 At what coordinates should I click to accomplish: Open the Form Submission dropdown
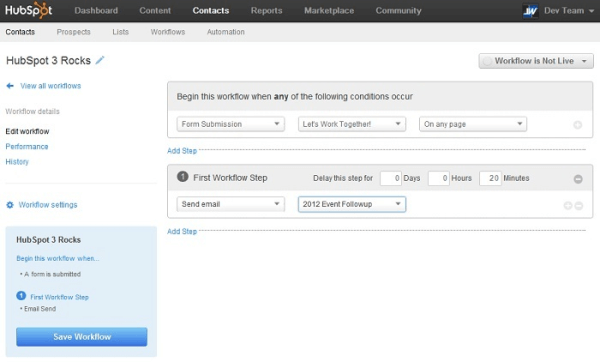pyautogui.click(x=230, y=124)
